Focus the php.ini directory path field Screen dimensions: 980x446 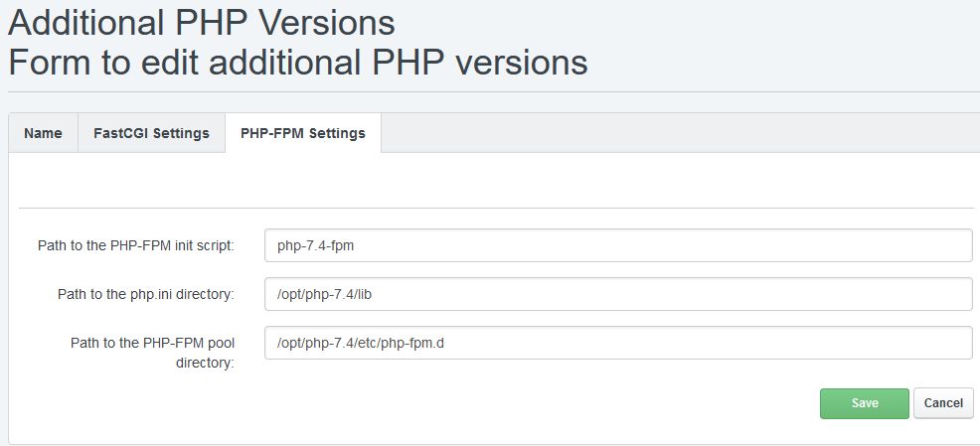click(x=618, y=294)
